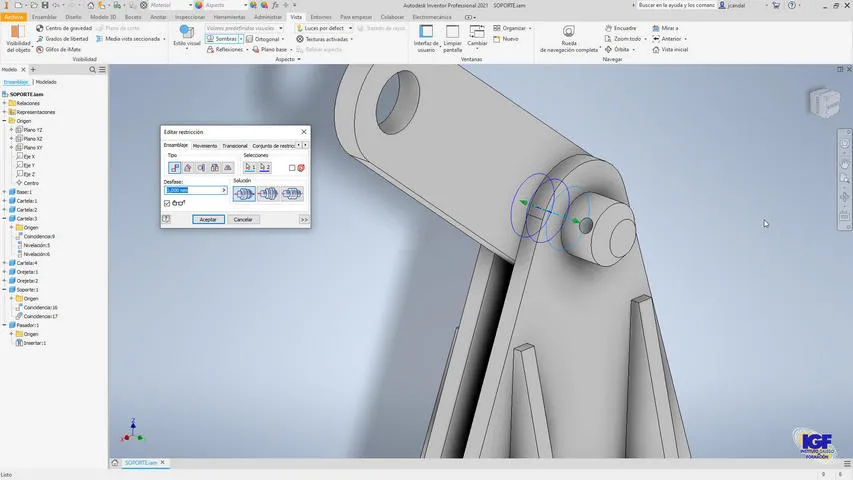Expand the Representaciones folder
The width and height of the screenshot is (853, 480).
pyautogui.click(x=4, y=112)
